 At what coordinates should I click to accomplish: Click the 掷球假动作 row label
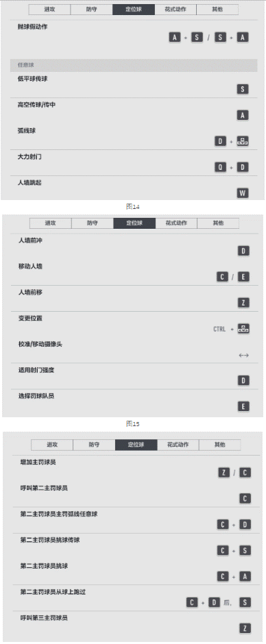32,27
